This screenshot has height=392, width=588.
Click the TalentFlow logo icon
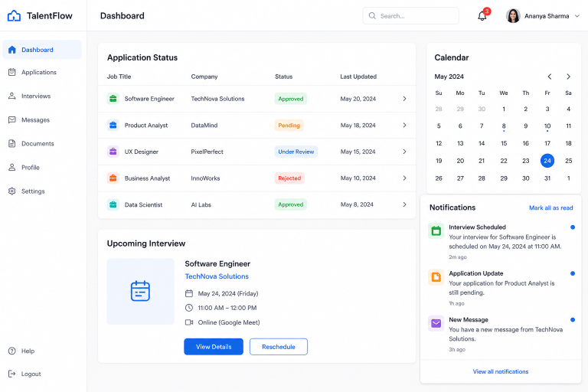click(14, 16)
